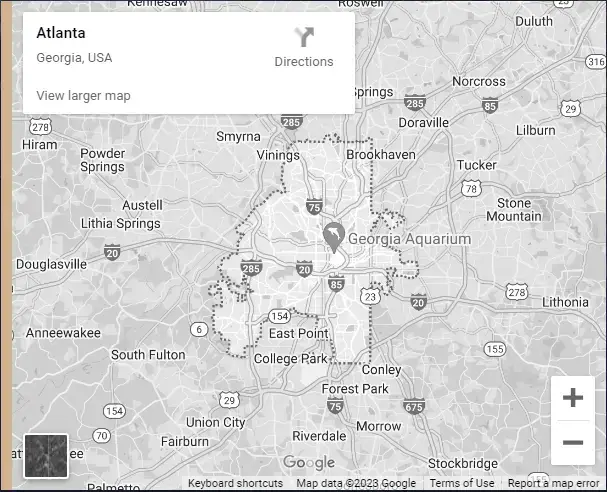Screen dimensions: 607x492
Task: Zoom in with the plus button
Action: (x=572, y=398)
